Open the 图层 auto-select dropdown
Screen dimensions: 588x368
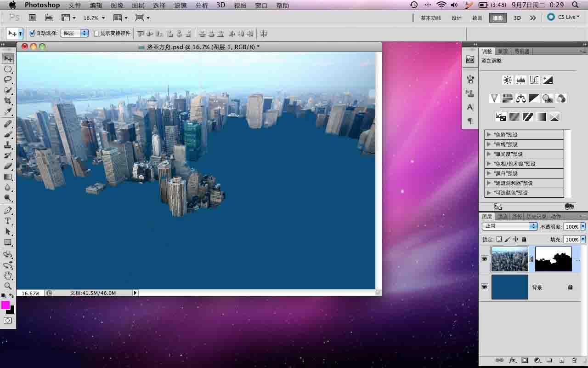(75, 33)
